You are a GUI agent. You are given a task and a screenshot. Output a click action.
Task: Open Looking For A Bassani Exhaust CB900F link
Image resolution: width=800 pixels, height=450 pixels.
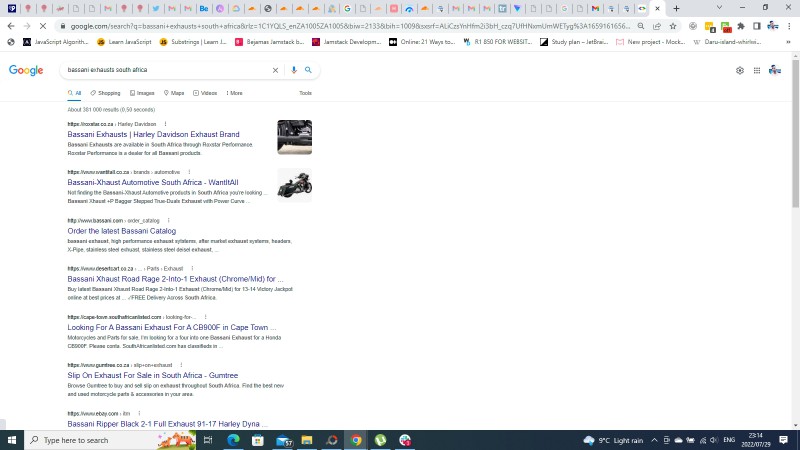click(171, 327)
